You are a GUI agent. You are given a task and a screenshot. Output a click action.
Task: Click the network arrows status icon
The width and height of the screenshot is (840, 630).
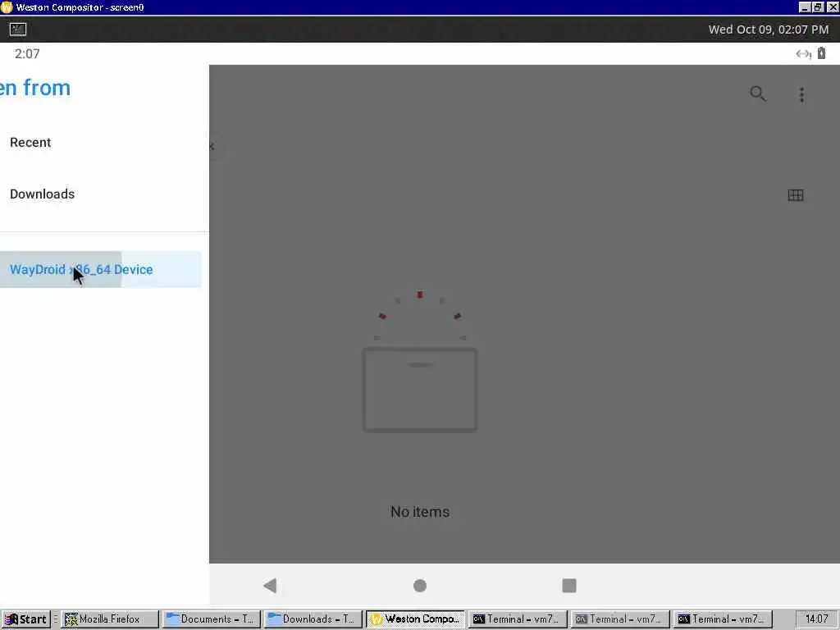pos(803,53)
